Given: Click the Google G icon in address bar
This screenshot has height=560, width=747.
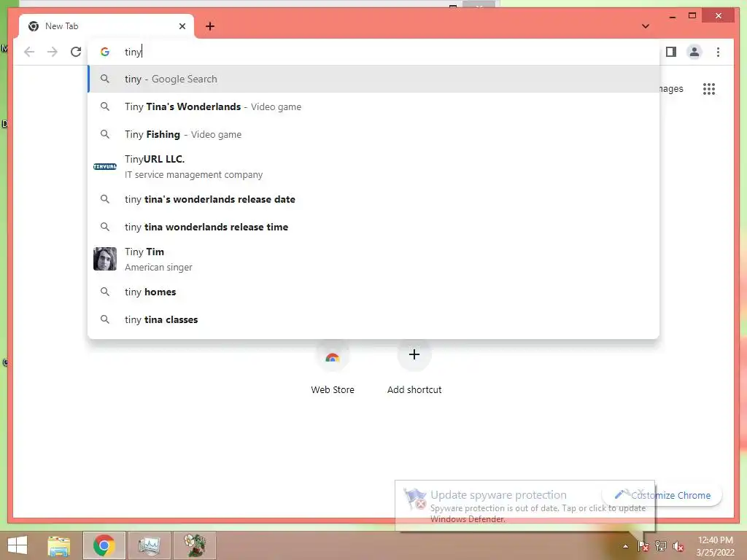Looking at the screenshot, I should point(105,52).
